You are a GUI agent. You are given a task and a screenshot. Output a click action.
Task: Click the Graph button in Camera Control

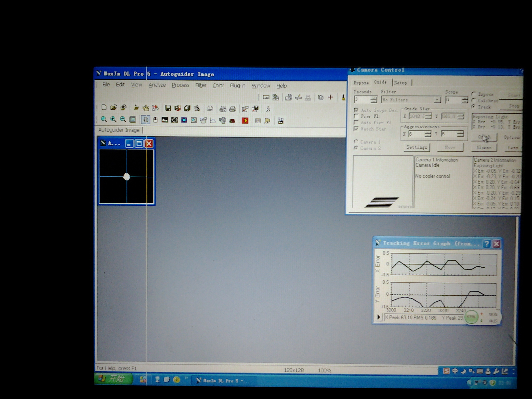click(484, 137)
